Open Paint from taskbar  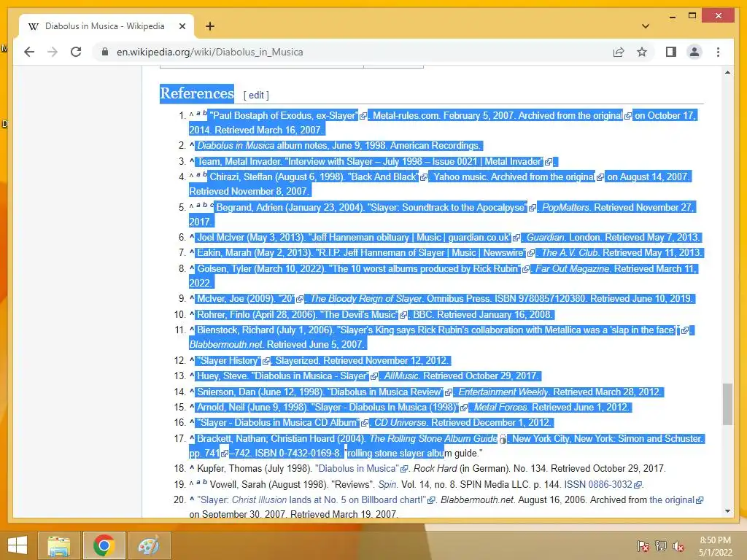[x=149, y=545]
